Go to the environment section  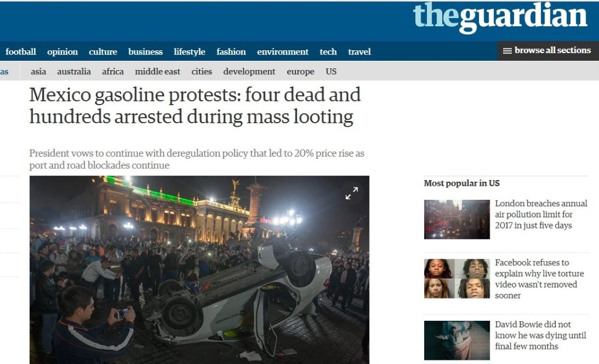[283, 51]
